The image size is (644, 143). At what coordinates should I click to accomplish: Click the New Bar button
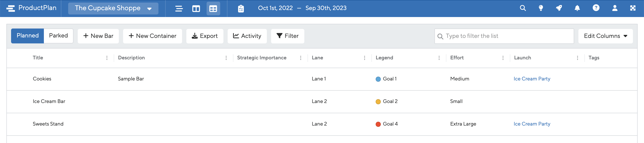pos(98,36)
